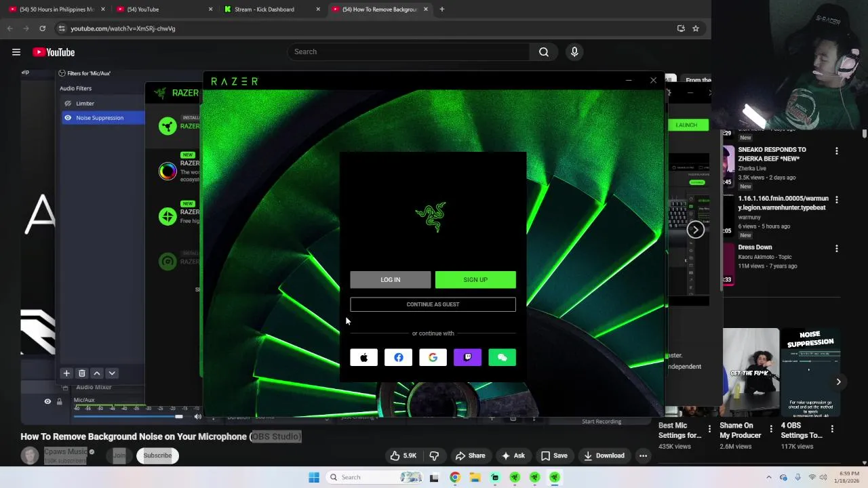Screen dimensions: 868x488
Task: Show next shorts with right arrow
Action: [838, 382]
